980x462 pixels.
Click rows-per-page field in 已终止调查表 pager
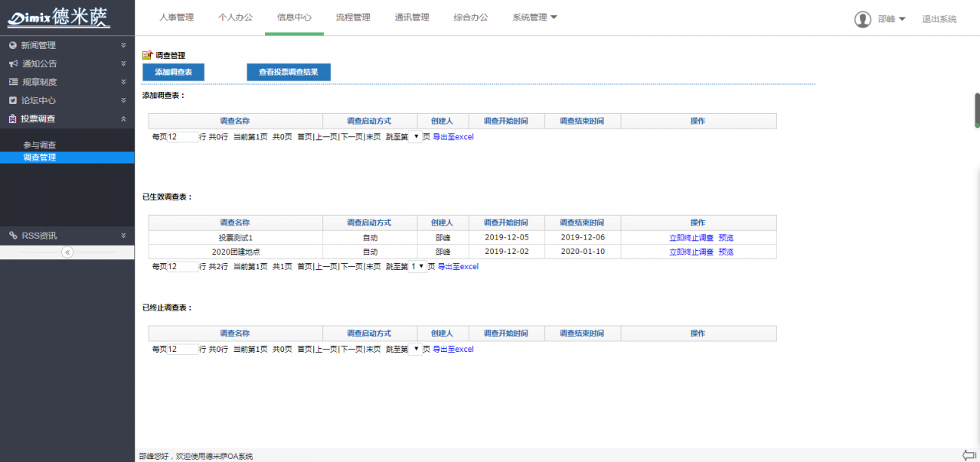182,350
